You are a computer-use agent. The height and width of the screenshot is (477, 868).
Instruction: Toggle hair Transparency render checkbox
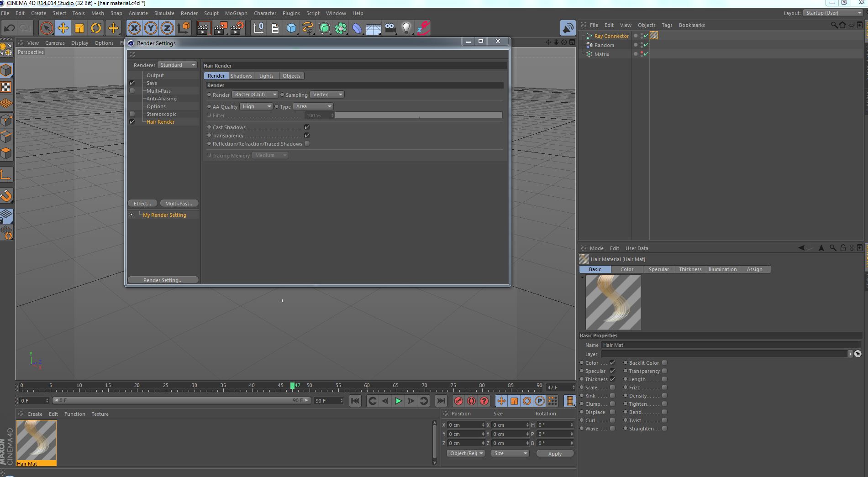click(x=307, y=136)
